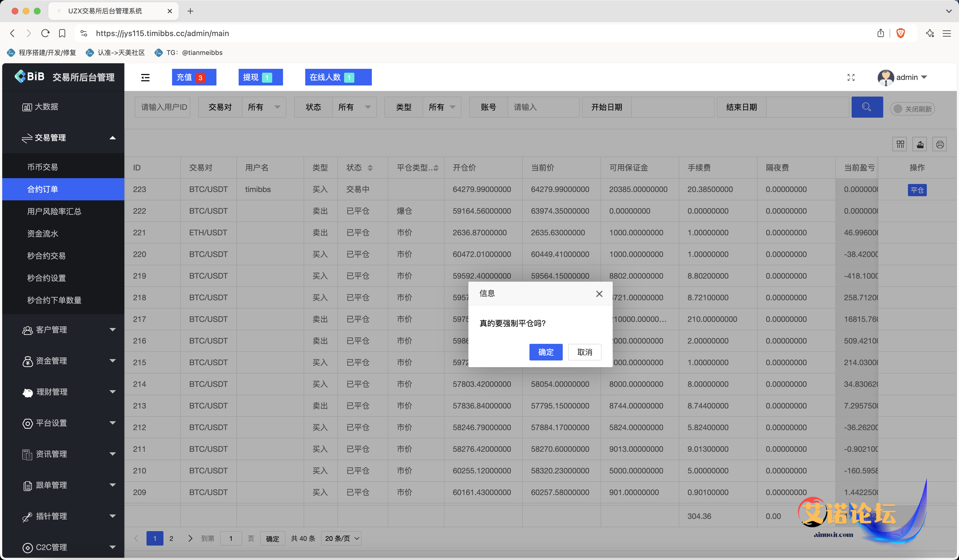This screenshot has height=560, width=959.
Task: Open 资金流水 submenu item
Action: click(x=63, y=233)
